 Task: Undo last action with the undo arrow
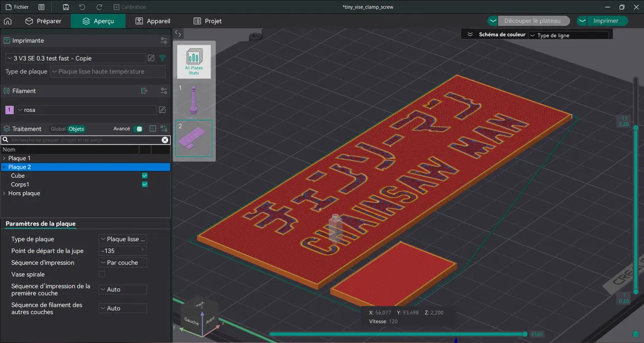point(82,7)
